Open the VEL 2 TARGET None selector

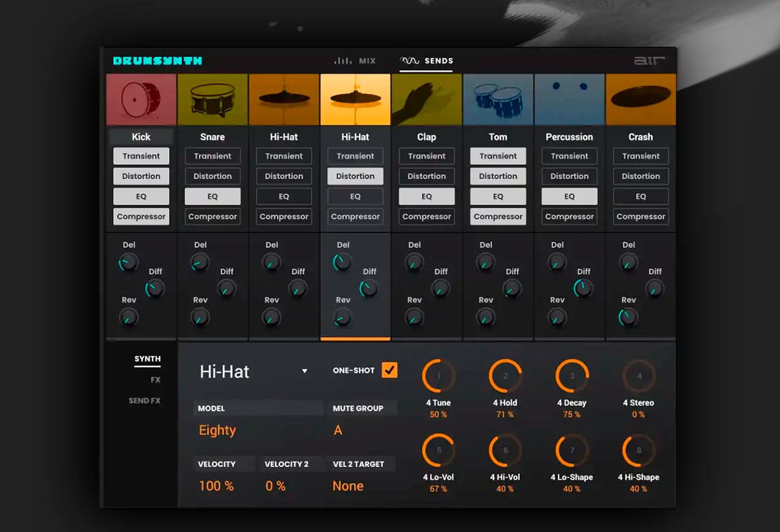pyautogui.click(x=348, y=486)
